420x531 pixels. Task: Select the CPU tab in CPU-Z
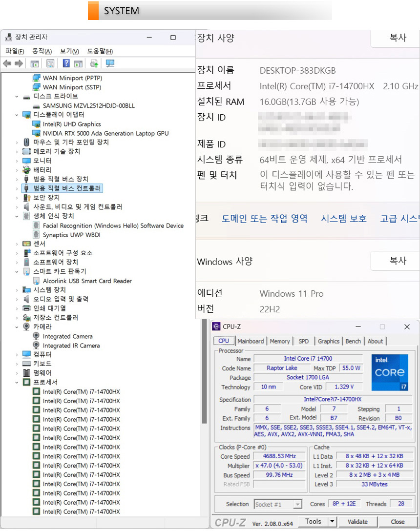[x=223, y=341]
